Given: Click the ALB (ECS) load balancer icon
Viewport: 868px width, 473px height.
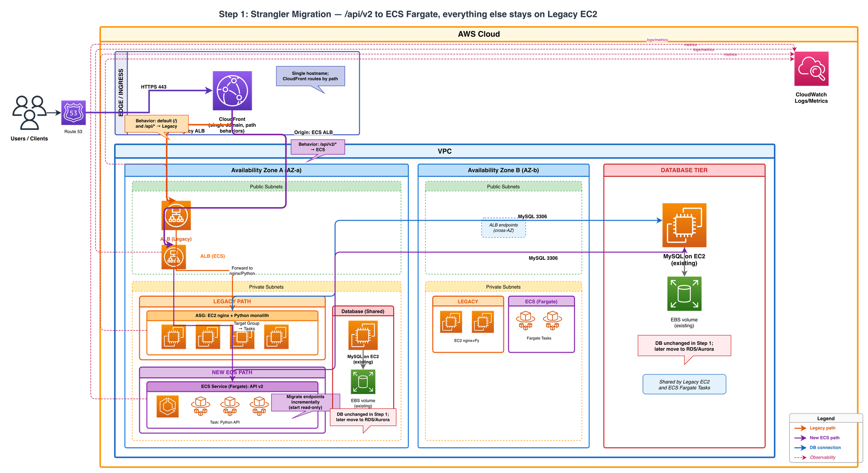Looking at the screenshot, I should click(174, 257).
